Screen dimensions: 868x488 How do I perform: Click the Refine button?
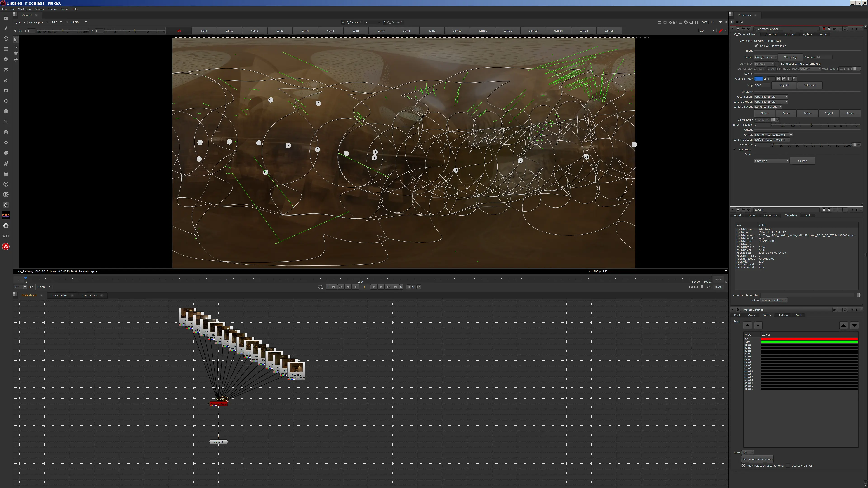pos(807,113)
